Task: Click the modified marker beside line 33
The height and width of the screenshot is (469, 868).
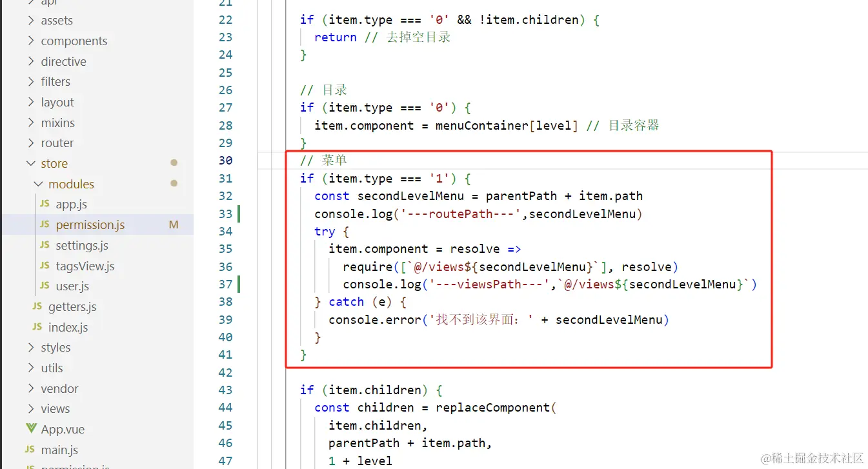Action: point(239,214)
